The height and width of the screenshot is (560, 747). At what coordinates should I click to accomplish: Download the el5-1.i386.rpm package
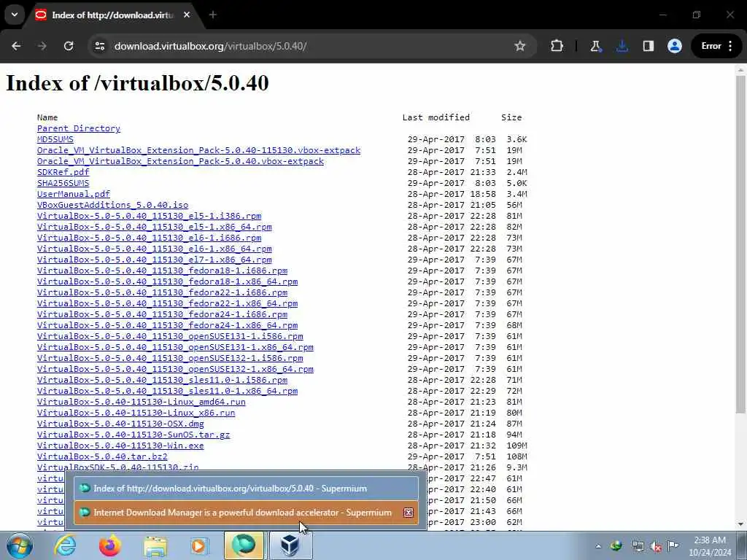[x=149, y=216]
